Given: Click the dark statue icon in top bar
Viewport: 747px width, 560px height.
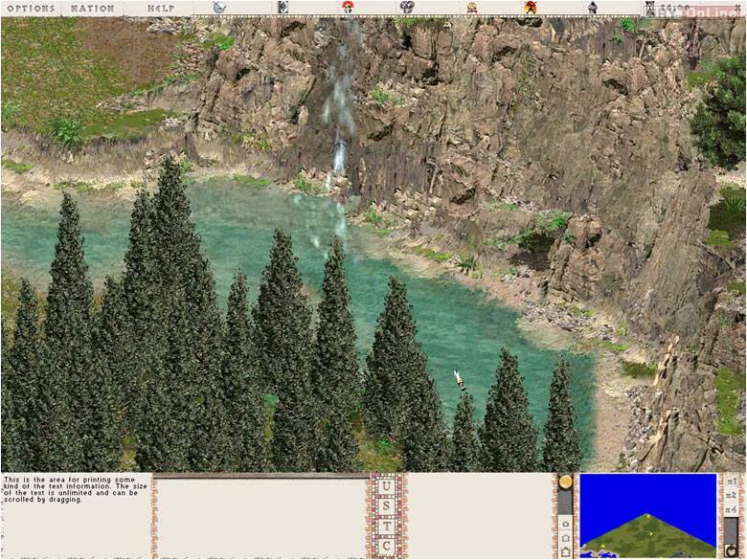Looking at the screenshot, I should point(592,7).
